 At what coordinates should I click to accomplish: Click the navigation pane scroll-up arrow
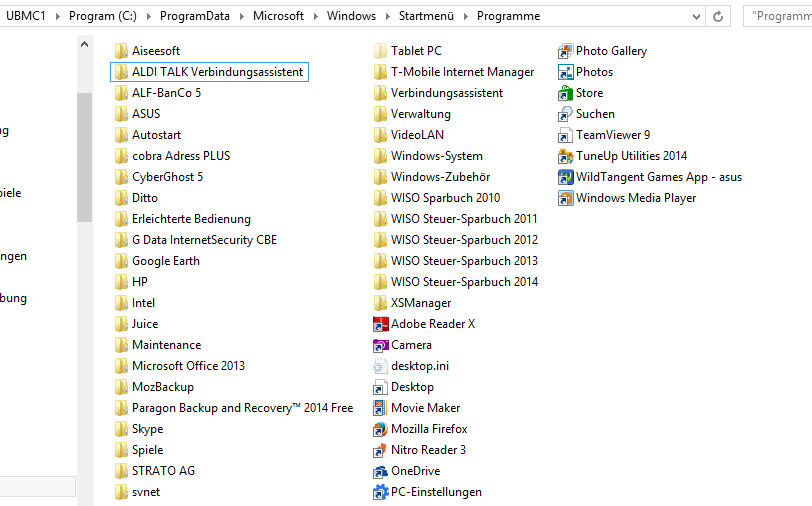pos(84,45)
